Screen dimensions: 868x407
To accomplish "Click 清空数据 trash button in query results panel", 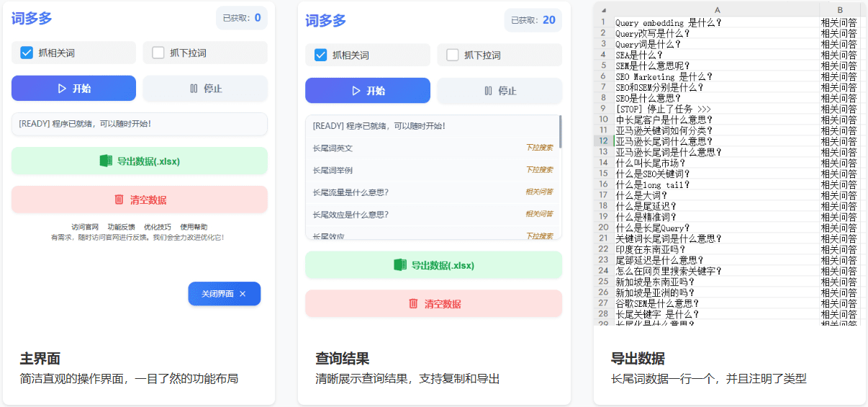I will coord(433,303).
